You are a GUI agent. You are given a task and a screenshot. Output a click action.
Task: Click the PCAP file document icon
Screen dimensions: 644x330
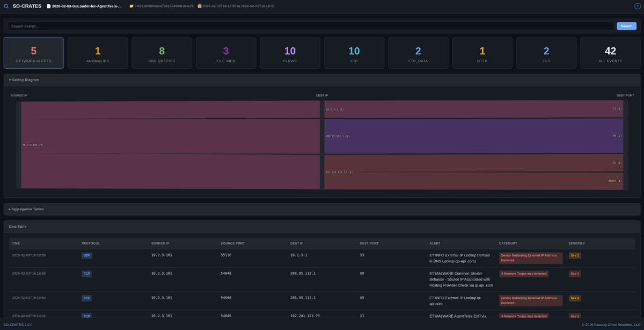point(49,6)
